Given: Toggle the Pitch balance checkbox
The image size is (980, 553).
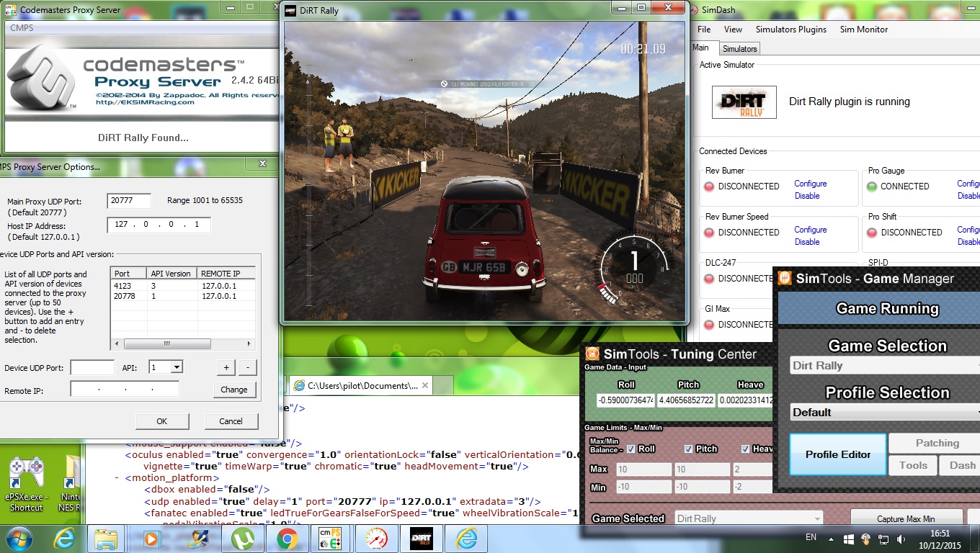Looking at the screenshot, I should pyautogui.click(x=690, y=449).
